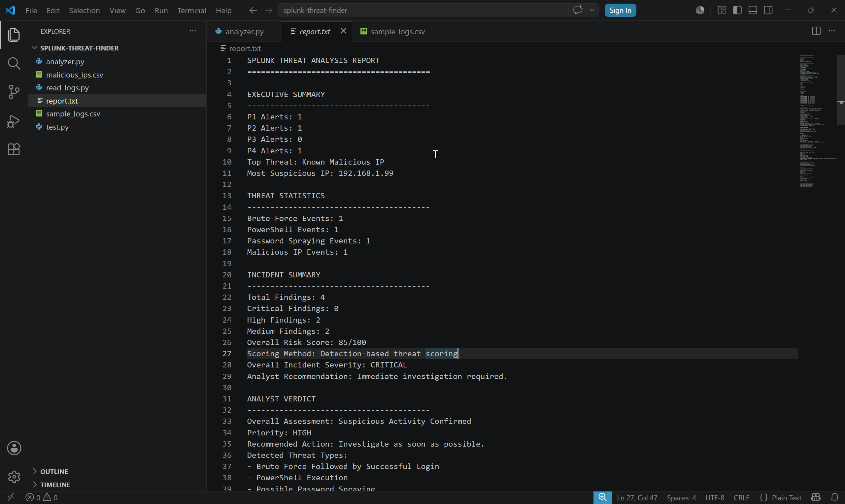This screenshot has height=504, width=845.
Task: Open the Terminal menu
Action: [192, 11]
